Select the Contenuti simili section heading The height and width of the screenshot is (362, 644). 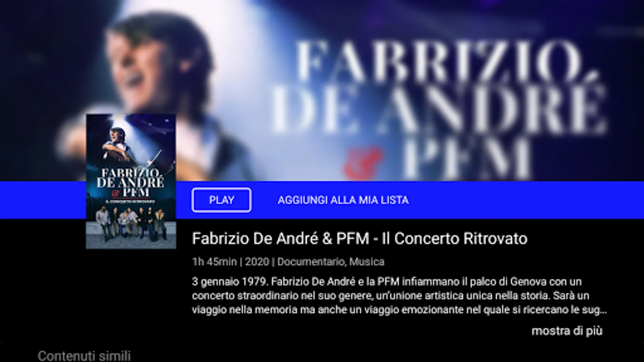coord(84,356)
